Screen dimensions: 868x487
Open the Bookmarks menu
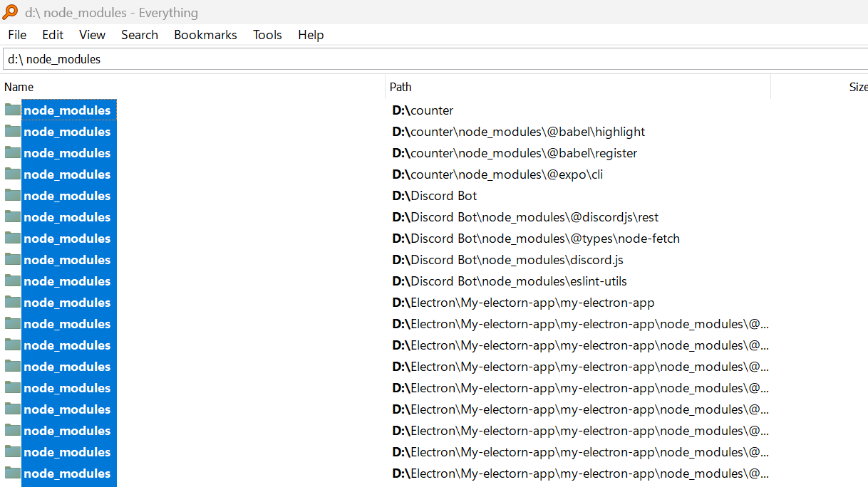coord(205,35)
